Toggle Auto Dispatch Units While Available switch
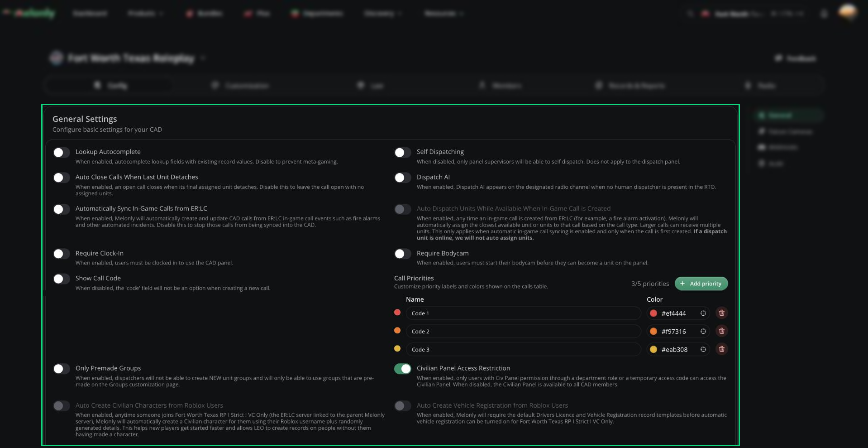Screen dimensions: 868x448 pos(403,209)
